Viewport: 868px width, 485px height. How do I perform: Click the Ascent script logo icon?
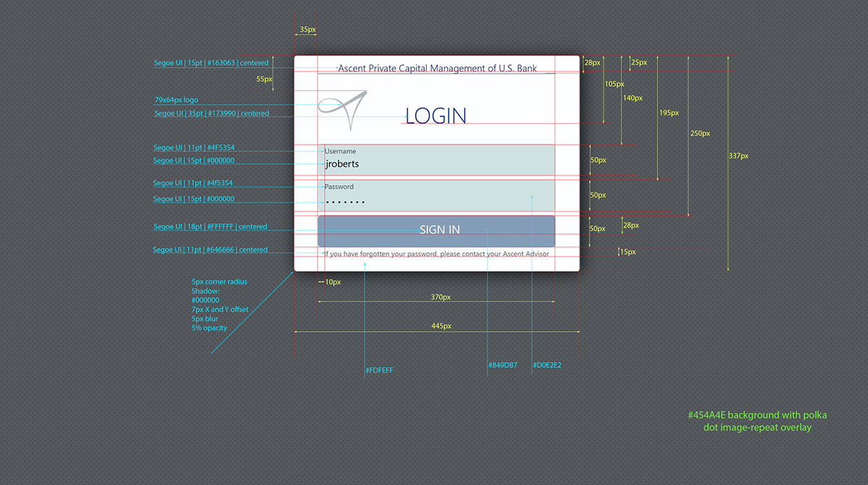point(343,110)
